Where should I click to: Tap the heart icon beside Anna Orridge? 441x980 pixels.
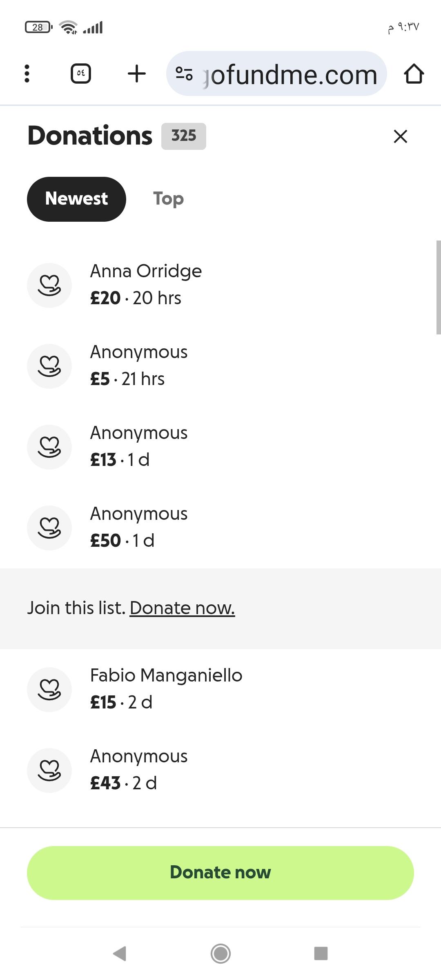click(x=49, y=285)
